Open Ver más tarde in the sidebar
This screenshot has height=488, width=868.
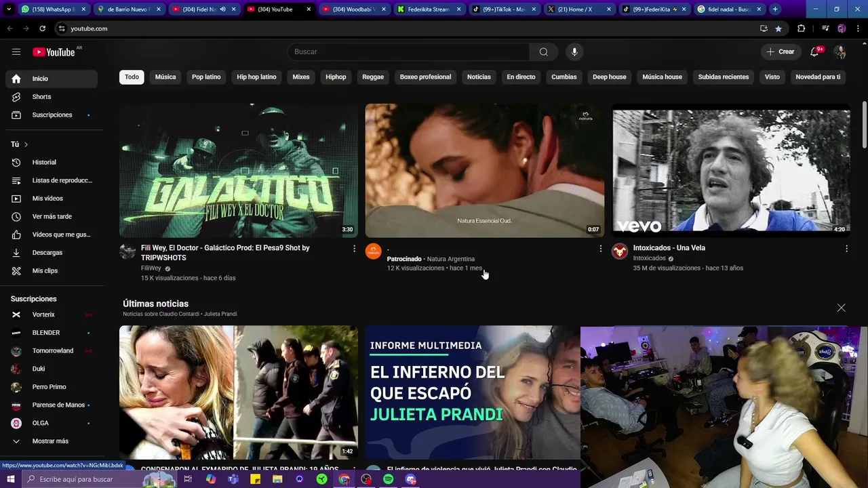52,217
